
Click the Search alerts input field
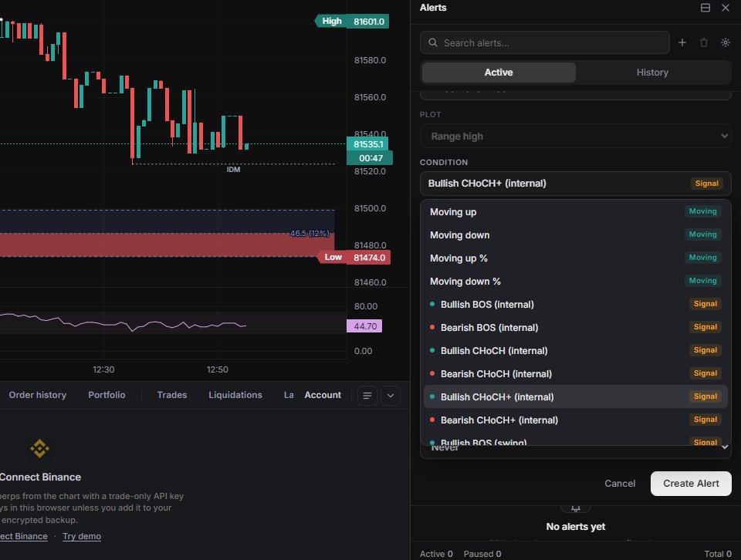(x=544, y=43)
